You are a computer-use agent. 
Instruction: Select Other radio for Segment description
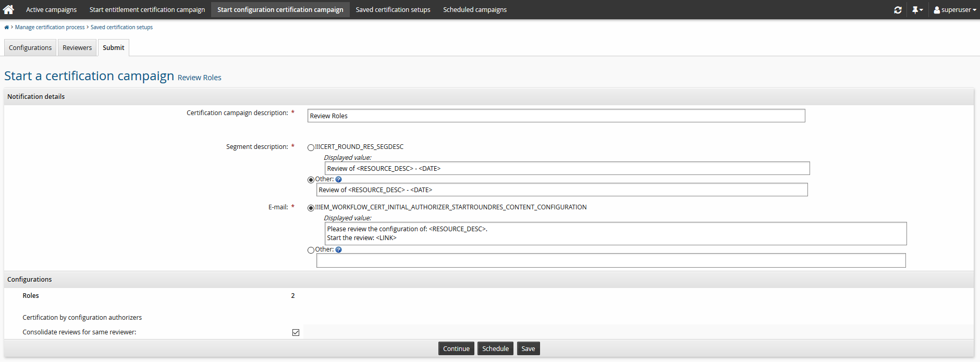click(311, 180)
